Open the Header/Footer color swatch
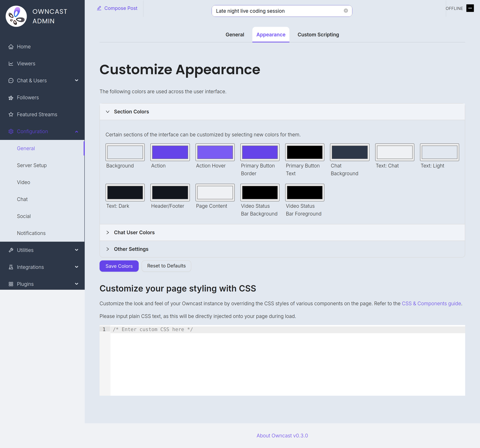Viewport: 480px width, 448px height. click(x=170, y=192)
